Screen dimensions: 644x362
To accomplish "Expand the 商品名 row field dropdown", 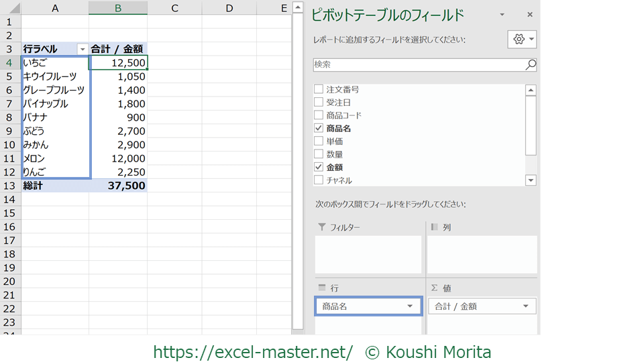I will point(410,306).
